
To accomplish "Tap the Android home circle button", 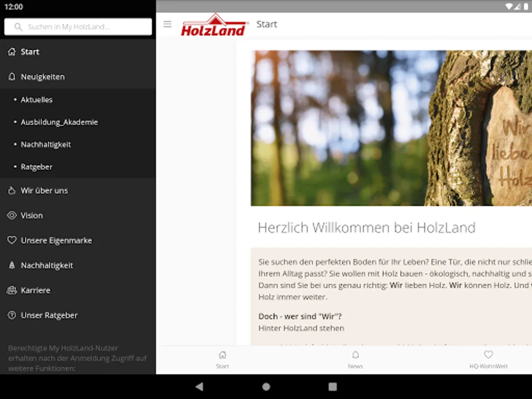I will (x=266, y=387).
